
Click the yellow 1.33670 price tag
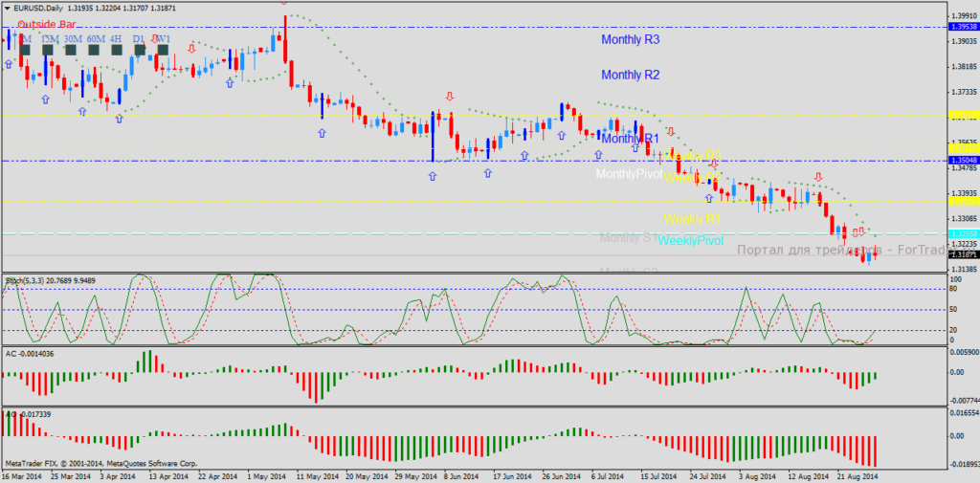point(964,201)
